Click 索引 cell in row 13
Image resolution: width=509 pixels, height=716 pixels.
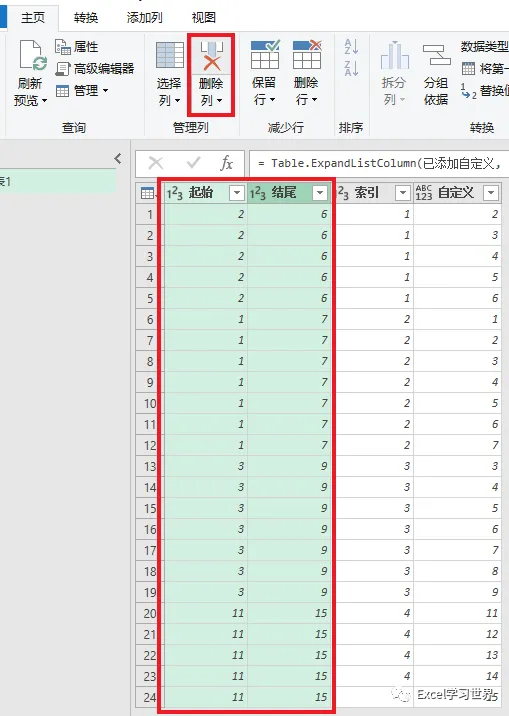[x=374, y=466]
